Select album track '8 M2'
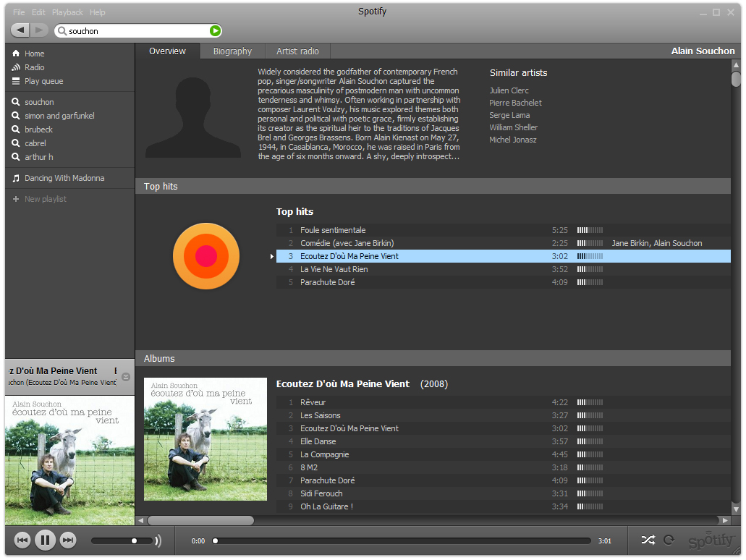Screen dimensions: 746x560 (x=504, y=467)
